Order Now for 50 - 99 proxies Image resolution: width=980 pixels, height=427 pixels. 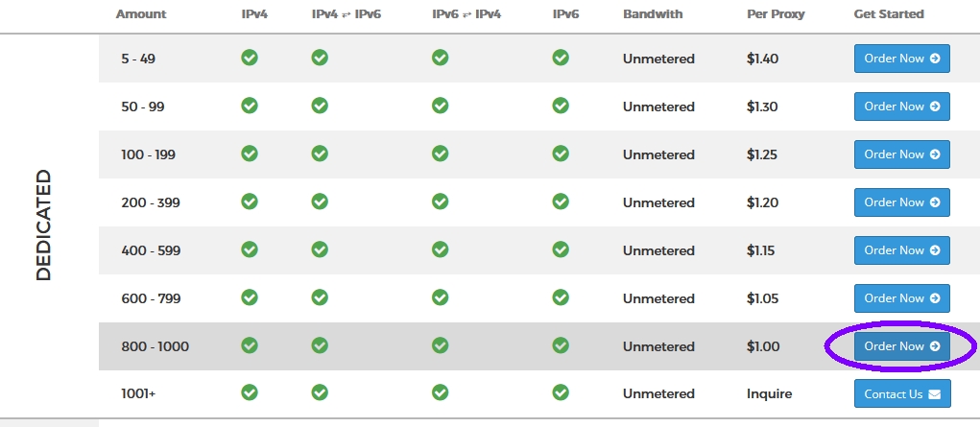click(x=902, y=107)
